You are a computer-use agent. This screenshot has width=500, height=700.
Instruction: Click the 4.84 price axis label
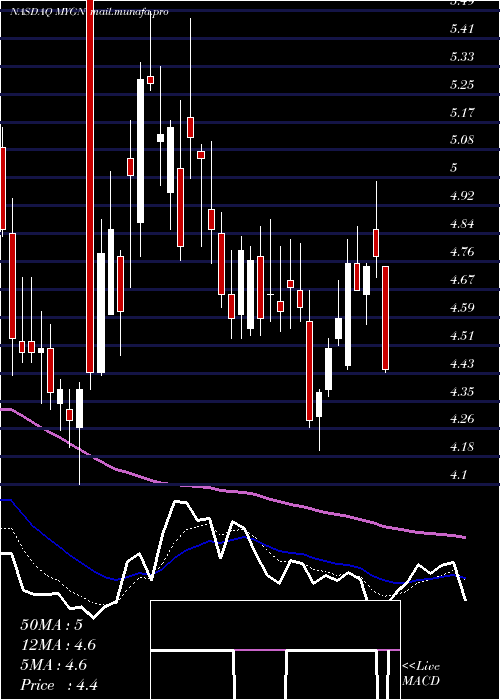coord(462,225)
